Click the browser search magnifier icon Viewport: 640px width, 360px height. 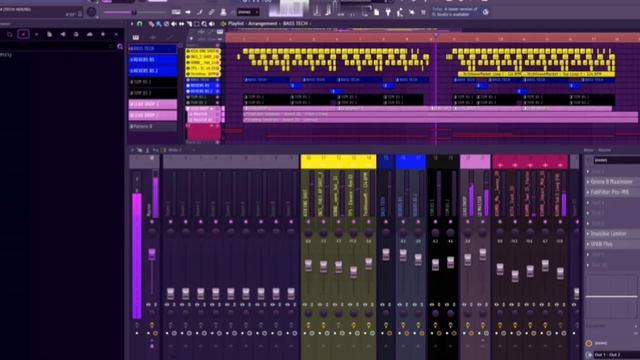120,47
